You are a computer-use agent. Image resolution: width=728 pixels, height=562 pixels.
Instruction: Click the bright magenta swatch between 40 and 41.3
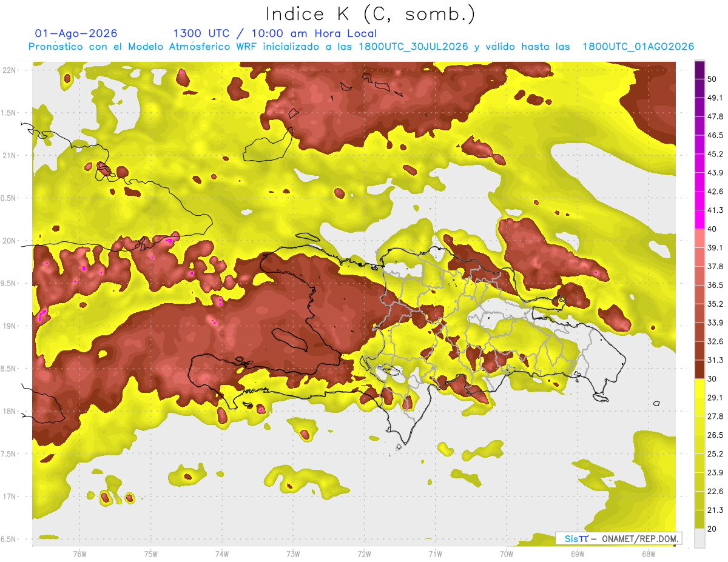pos(699,219)
